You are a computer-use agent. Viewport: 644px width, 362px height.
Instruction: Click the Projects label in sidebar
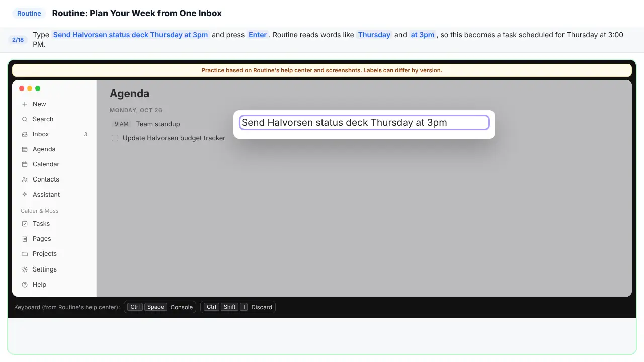coord(45,254)
